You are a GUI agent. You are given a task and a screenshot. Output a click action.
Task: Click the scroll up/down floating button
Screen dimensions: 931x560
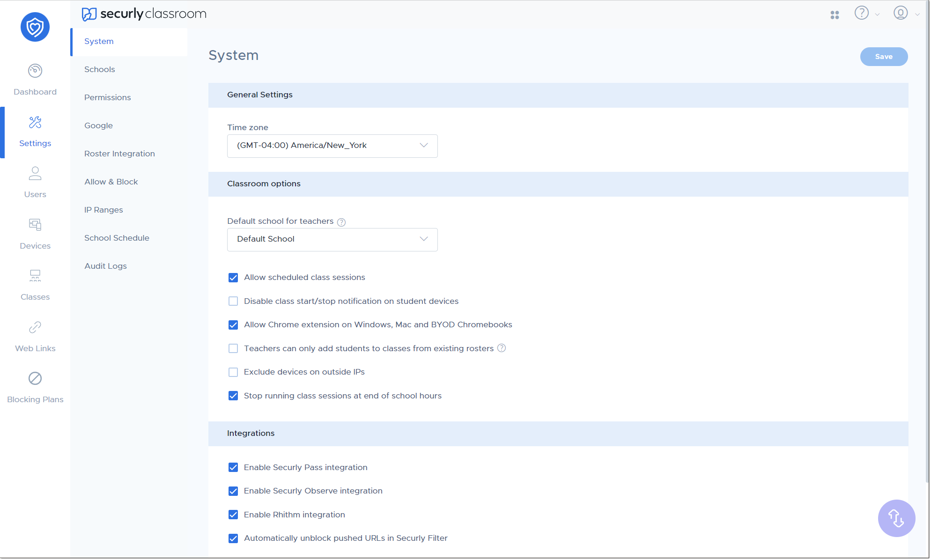click(896, 518)
